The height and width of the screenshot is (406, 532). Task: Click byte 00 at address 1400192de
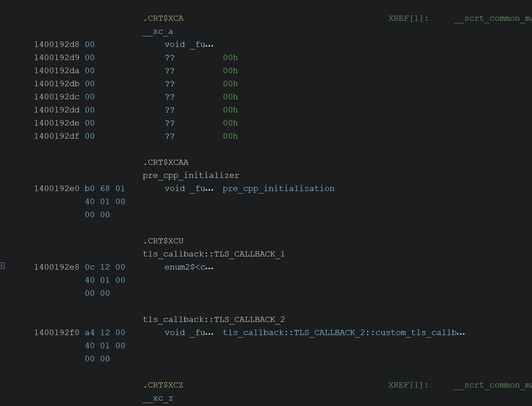click(90, 123)
